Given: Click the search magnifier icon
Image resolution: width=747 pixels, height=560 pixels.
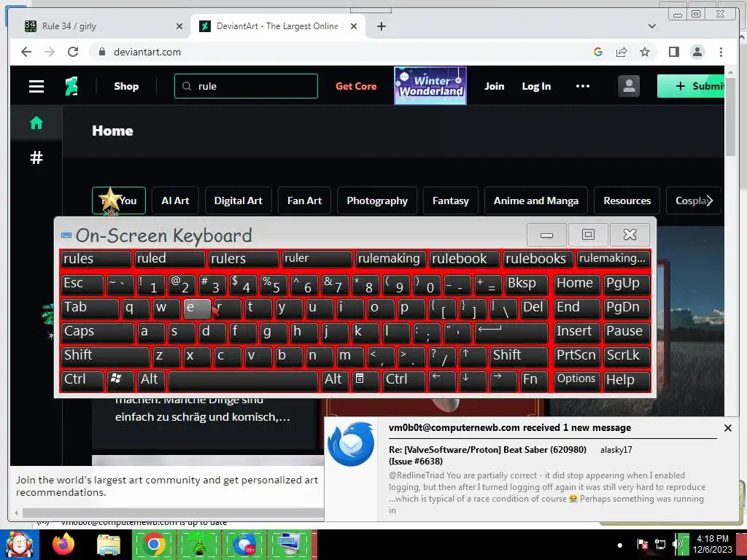Looking at the screenshot, I should tap(187, 86).
